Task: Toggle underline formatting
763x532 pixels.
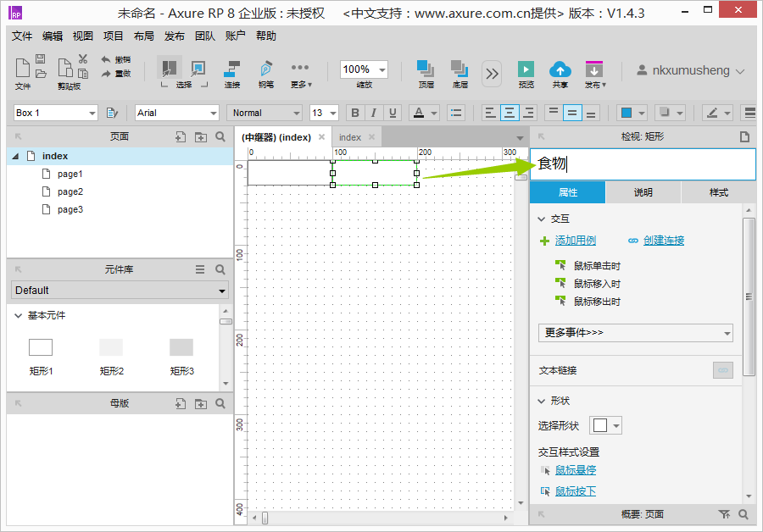Action: (x=393, y=113)
